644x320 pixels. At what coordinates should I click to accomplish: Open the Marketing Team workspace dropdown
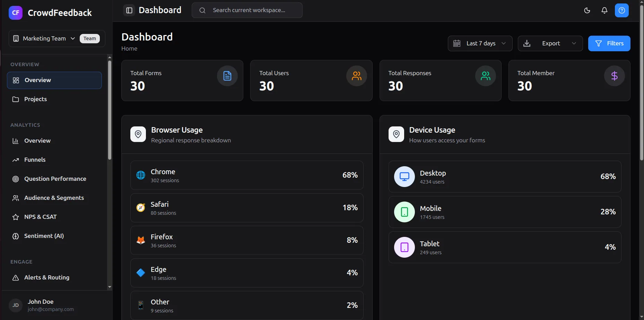pos(57,38)
